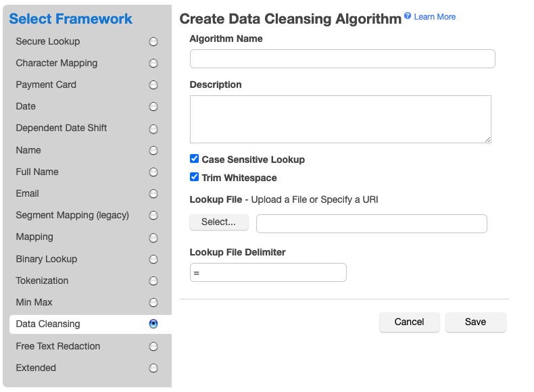This screenshot has height=392, width=534.
Task: Click the Learn More help icon
Action: click(x=408, y=16)
